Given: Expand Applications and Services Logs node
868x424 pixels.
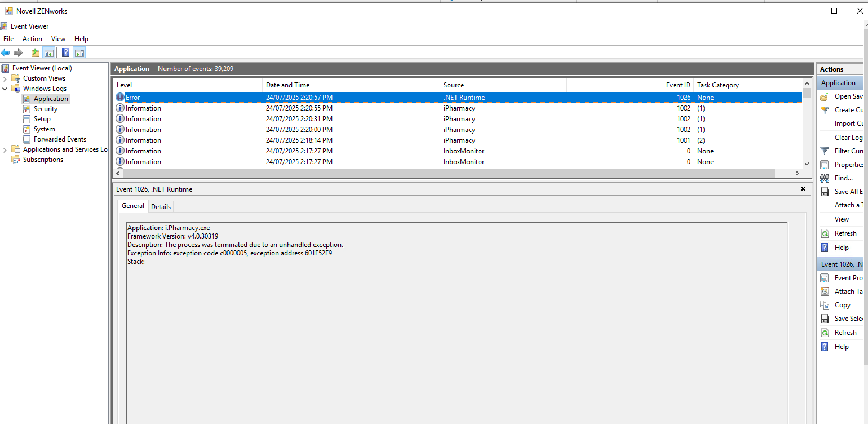Looking at the screenshot, I should point(5,149).
